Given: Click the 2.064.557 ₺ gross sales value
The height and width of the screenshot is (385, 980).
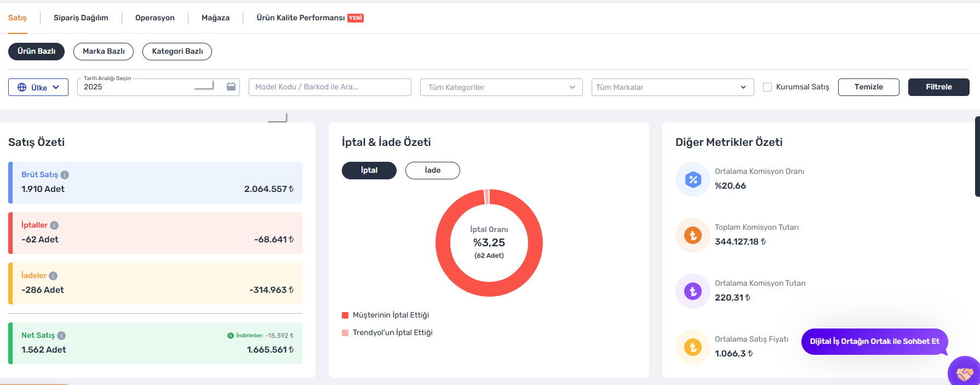Looking at the screenshot, I should [x=269, y=189].
